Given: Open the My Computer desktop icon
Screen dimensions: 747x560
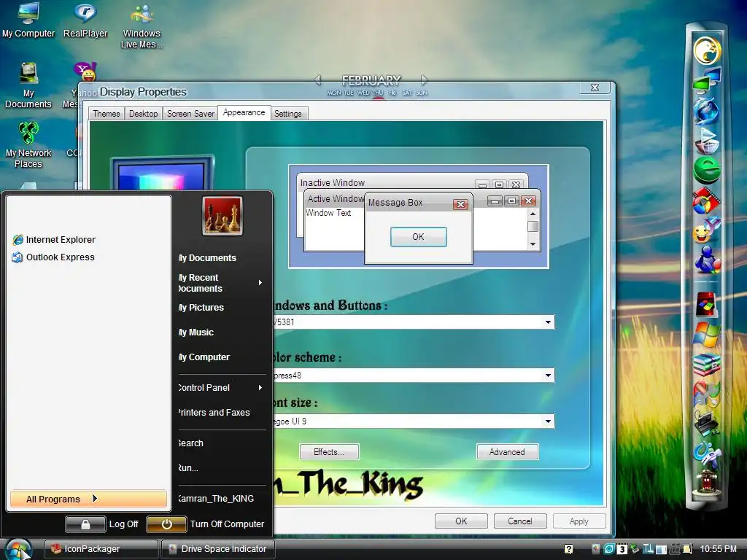Looking at the screenshot, I should [x=28, y=20].
